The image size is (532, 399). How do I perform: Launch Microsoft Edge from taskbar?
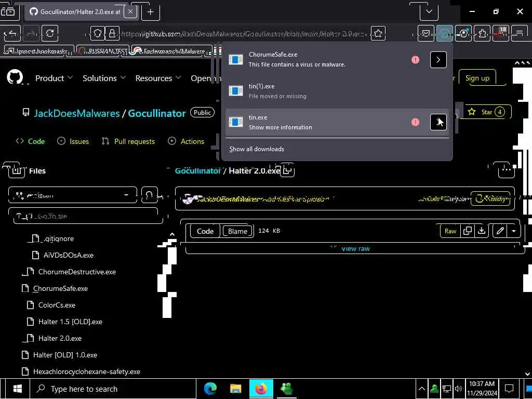[210, 389]
